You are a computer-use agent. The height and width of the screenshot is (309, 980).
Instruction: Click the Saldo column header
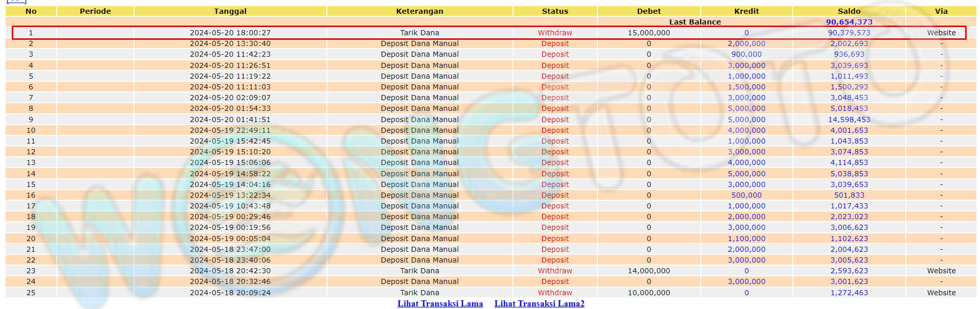(x=849, y=11)
